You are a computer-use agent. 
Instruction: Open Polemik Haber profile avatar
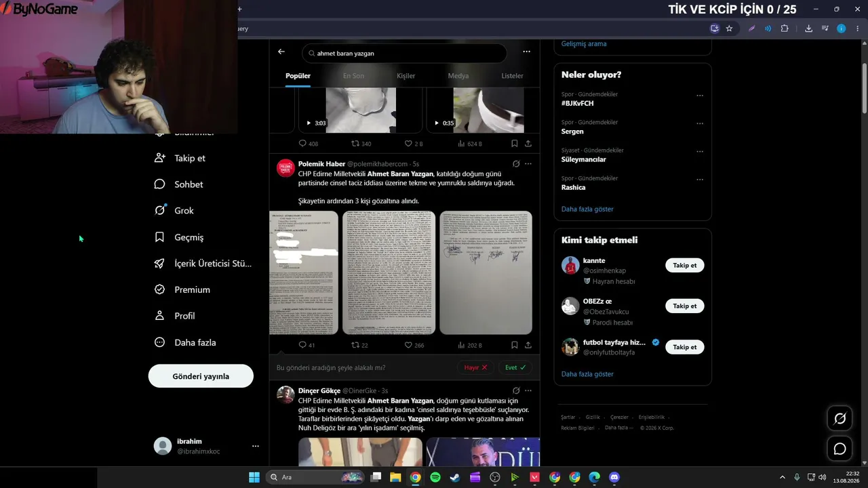pyautogui.click(x=285, y=168)
